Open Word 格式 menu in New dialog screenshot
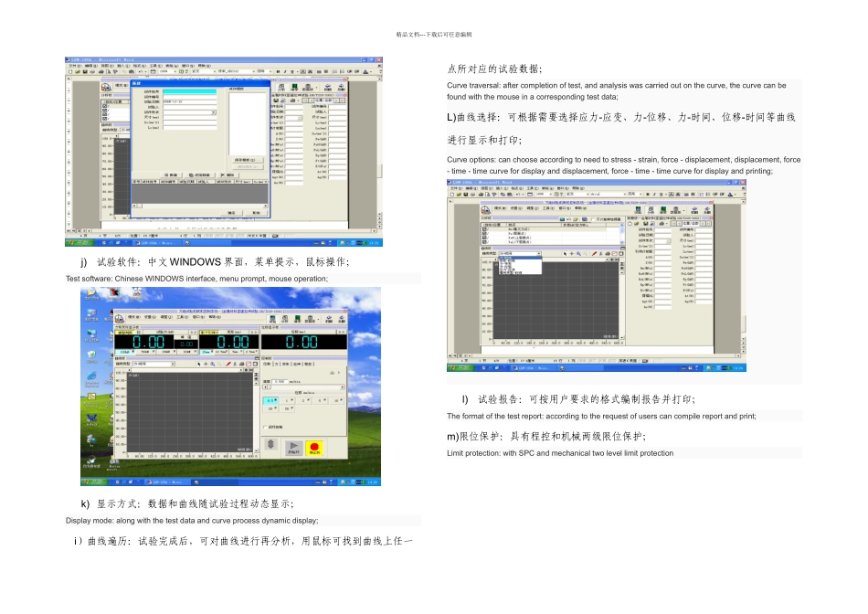The height and width of the screenshot is (614, 868). pyautogui.click(x=140, y=66)
